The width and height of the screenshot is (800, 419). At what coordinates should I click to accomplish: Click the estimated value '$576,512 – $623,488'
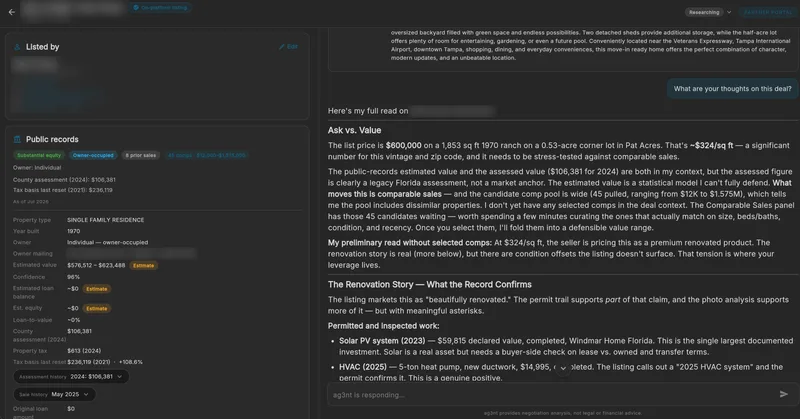click(x=96, y=265)
